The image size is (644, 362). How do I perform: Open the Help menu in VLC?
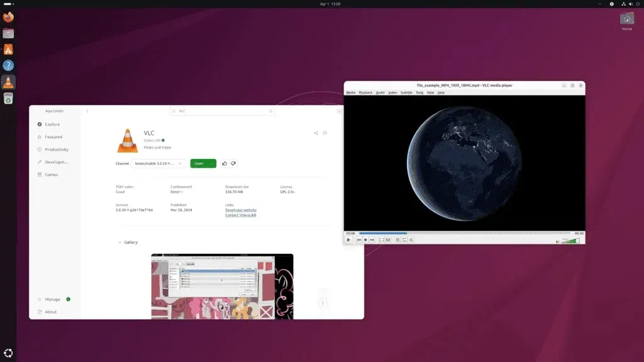point(441,93)
